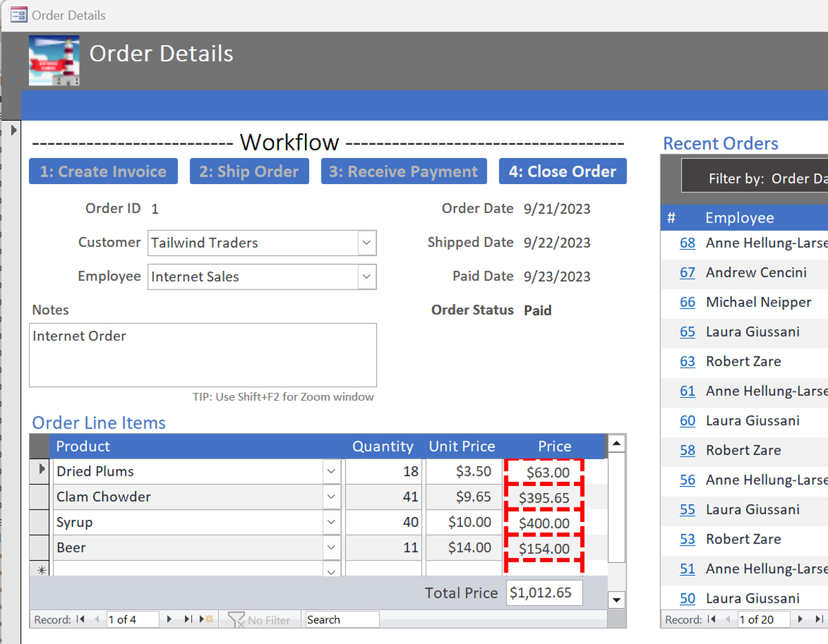Expand the Syrup product dropdown
The image size is (828, 644).
tap(332, 523)
